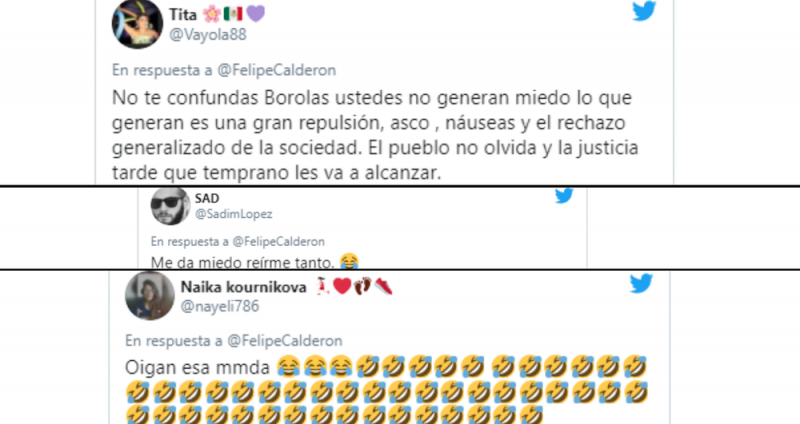Open Tita's profile picture
The width and height of the screenshot is (800, 424).
[137, 23]
